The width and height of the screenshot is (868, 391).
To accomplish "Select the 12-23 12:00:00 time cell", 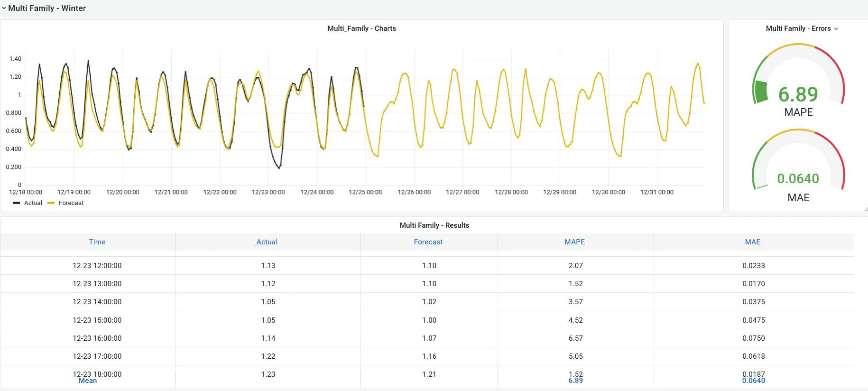I will point(97,266).
